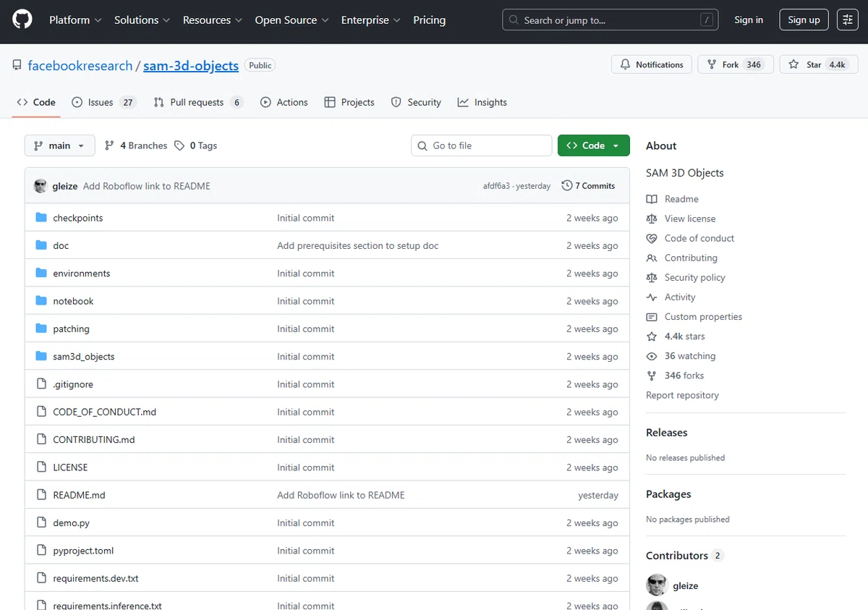This screenshot has width=868, height=610.
Task: Open the CONTRIBUTING.md file
Action: point(94,439)
